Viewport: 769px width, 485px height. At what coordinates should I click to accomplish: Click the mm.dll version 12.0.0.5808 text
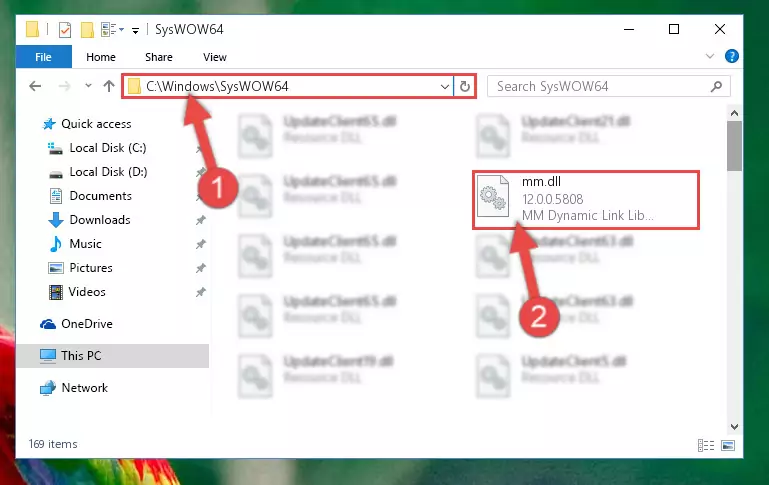click(553, 199)
